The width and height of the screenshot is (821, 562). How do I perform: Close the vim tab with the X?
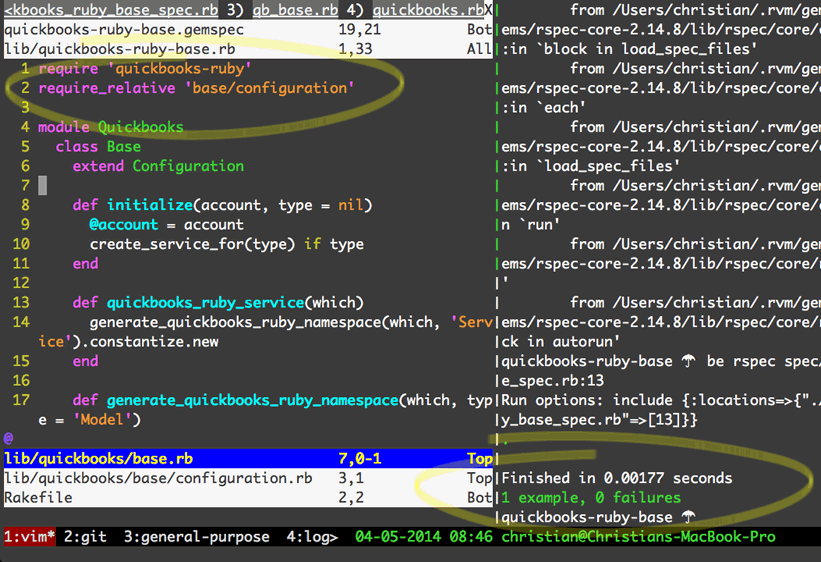pos(488,10)
